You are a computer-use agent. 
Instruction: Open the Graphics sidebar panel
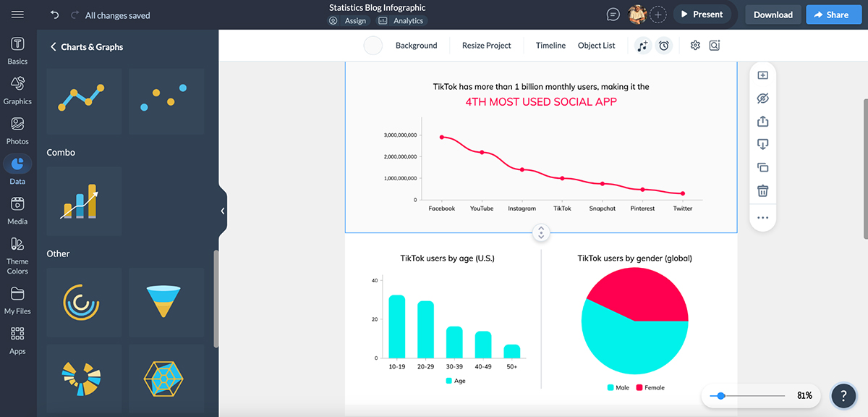point(17,90)
